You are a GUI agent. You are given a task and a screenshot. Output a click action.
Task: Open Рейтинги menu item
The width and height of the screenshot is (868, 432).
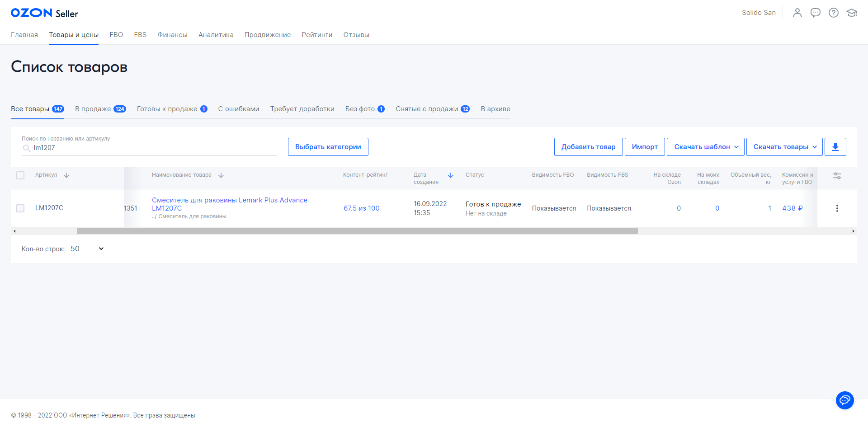coord(317,35)
